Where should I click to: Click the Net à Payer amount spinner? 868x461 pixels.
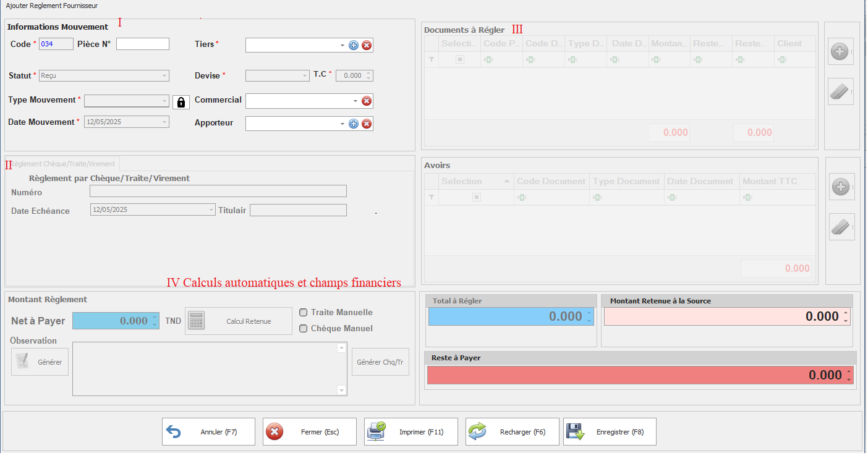tap(155, 321)
